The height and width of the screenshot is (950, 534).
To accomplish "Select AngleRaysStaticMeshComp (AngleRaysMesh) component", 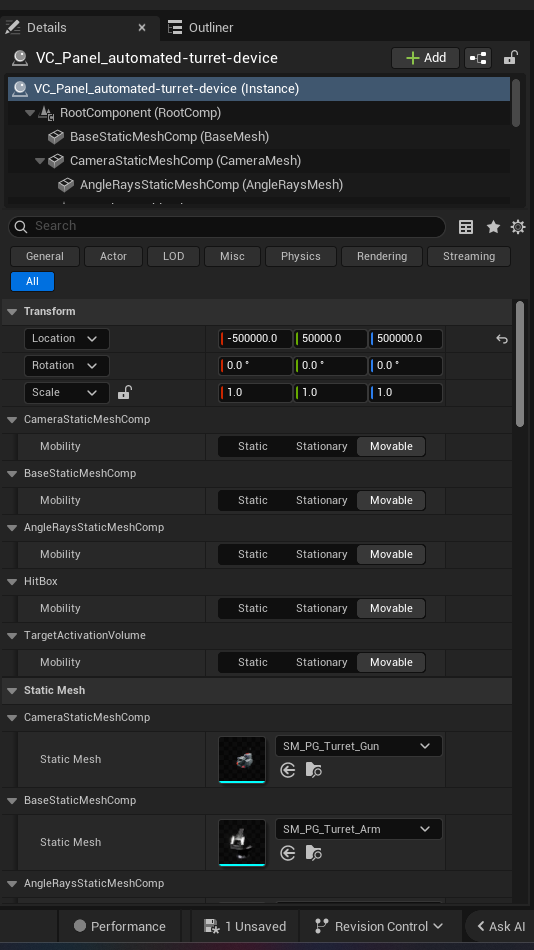I will (211, 185).
